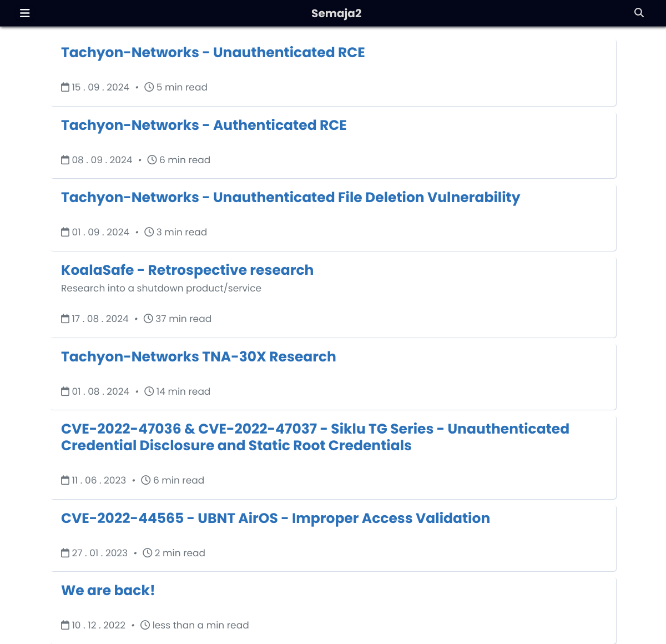Select date text '17 . 08 . 2024'
The image size is (666, 644).
[100, 319]
